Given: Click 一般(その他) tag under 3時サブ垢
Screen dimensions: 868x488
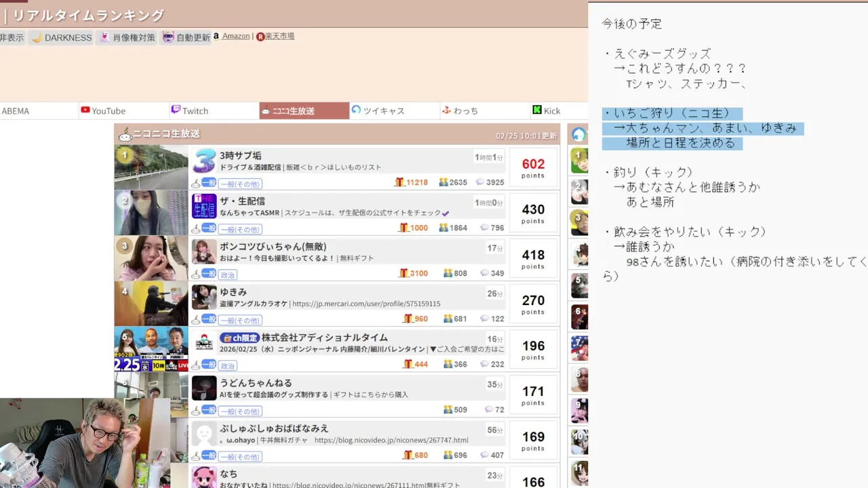Looking at the screenshot, I should point(240,184).
